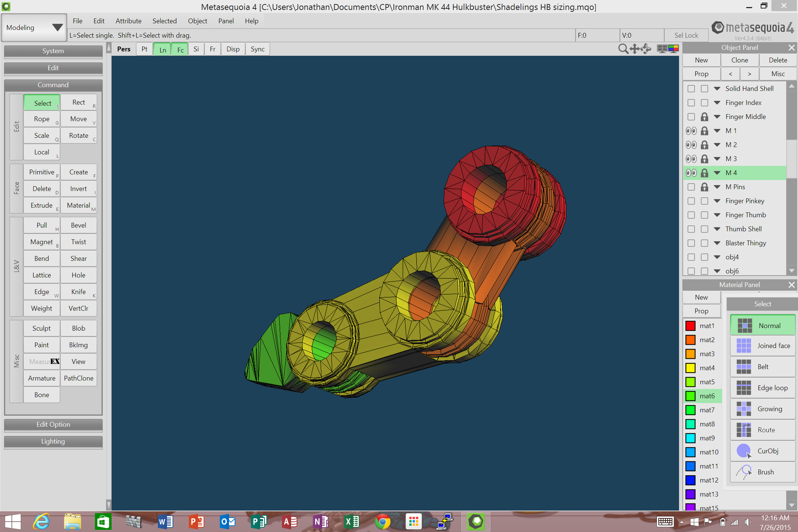The height and width of the screenshot is (532, 798).
Task: Toggle visibility of M 3 object
Action: click(691, 159)
